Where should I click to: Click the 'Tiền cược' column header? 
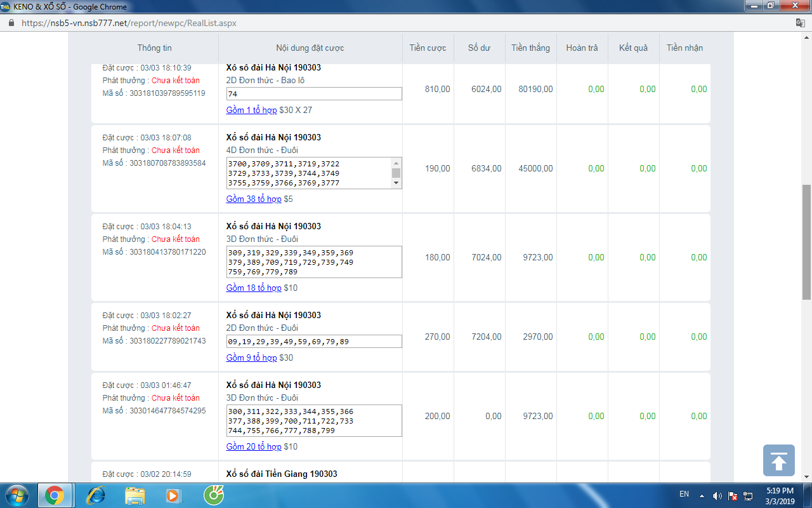coord(428,48)
